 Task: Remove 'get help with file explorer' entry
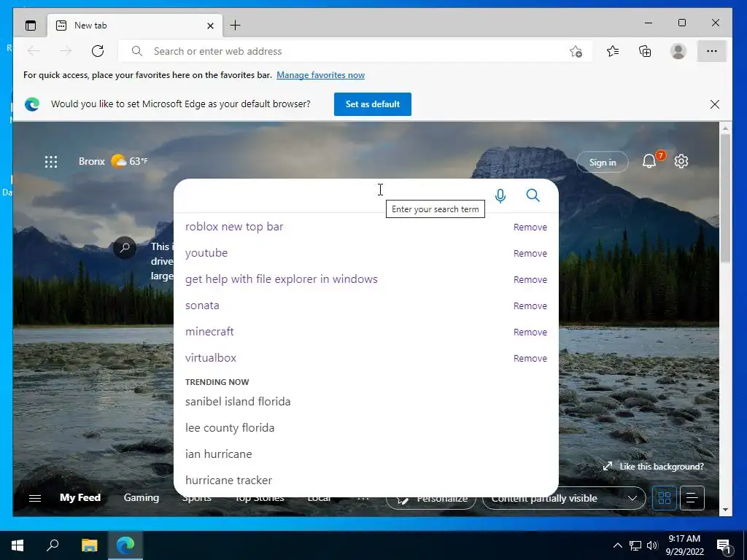(x=530, y=279)
